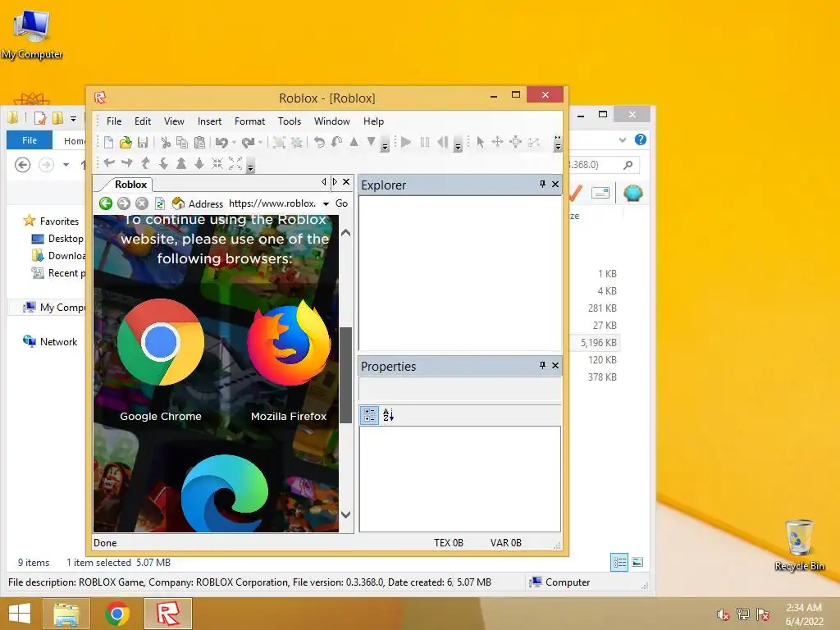
Task: Expand hidden tools via toolbar overflow arrow
Action: click(558, 143)
